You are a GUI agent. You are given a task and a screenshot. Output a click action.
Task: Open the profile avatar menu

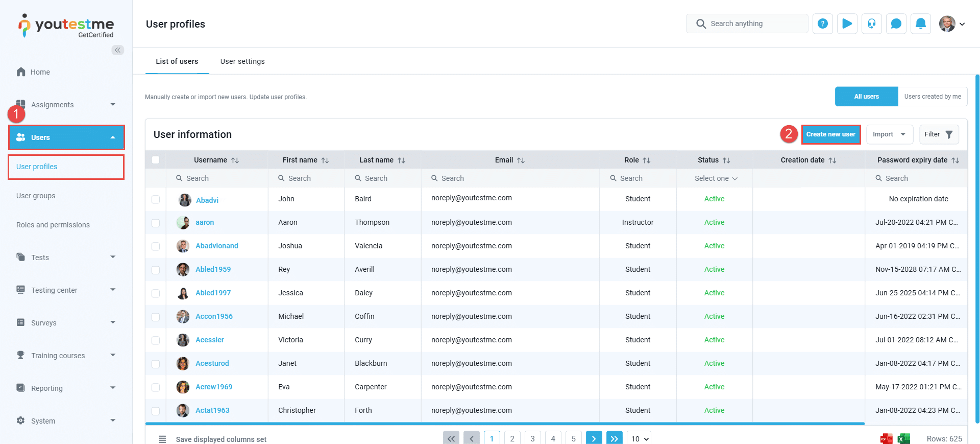[x=952, y=24]
